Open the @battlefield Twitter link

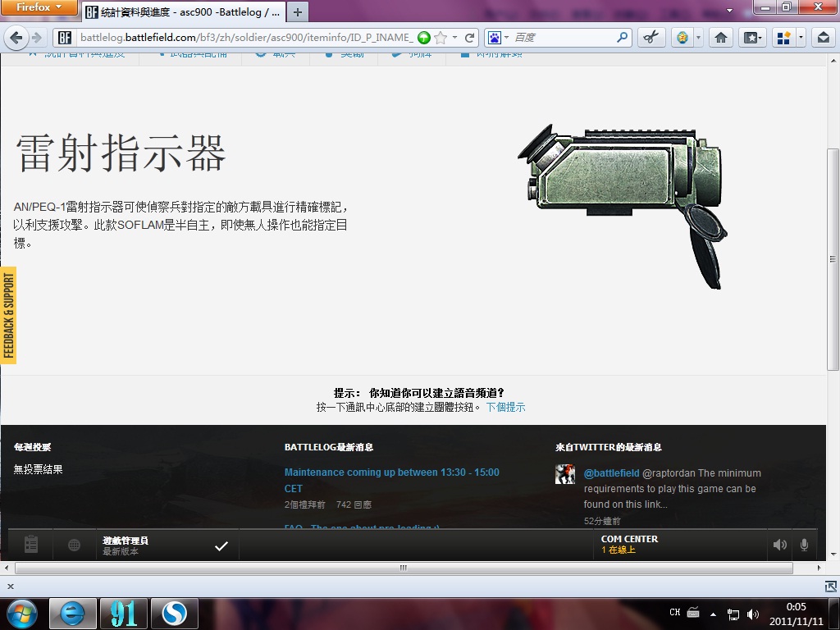pyautogui.click(x=611, y=473)
